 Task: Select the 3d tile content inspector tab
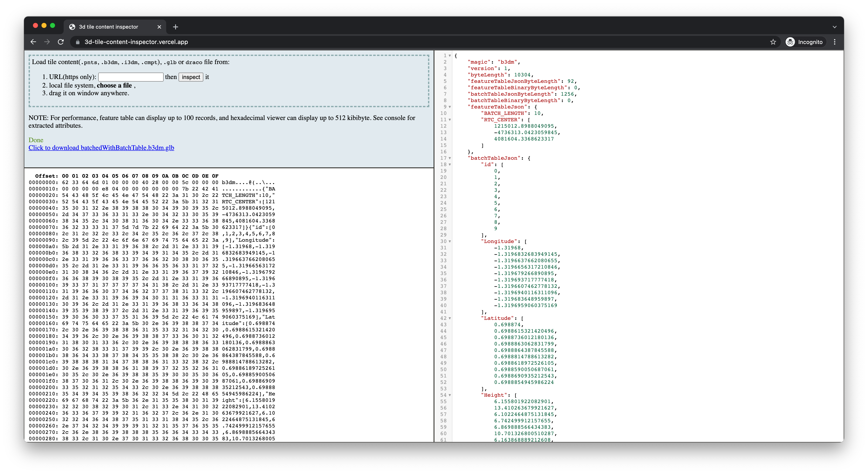108,27
